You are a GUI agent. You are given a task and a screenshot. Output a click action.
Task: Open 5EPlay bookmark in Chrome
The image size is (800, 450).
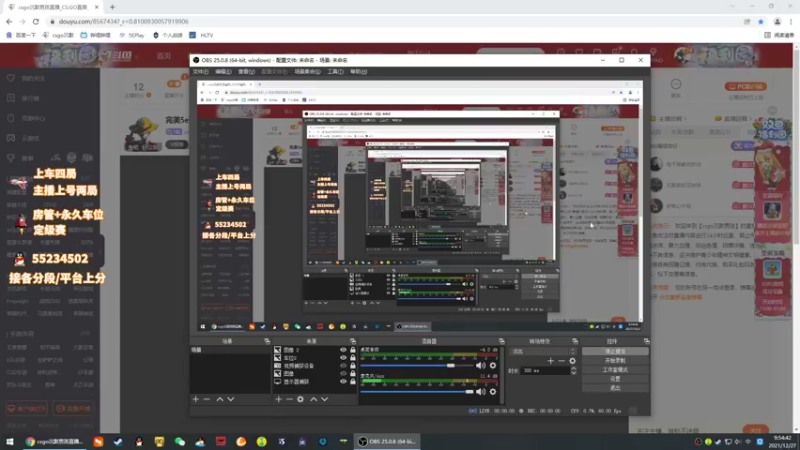tap(132, 35)
